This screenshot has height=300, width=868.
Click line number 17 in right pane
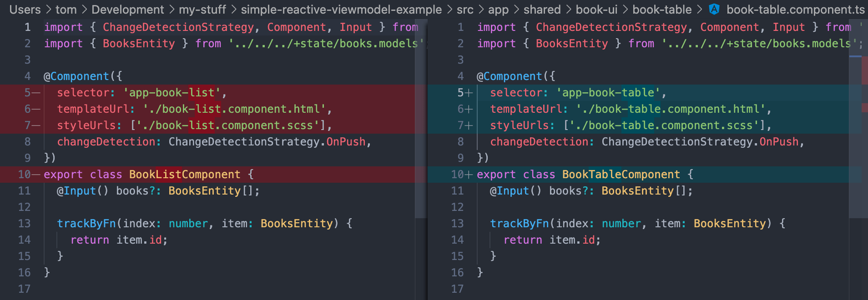pyautogui.click(x=457, y=289)
